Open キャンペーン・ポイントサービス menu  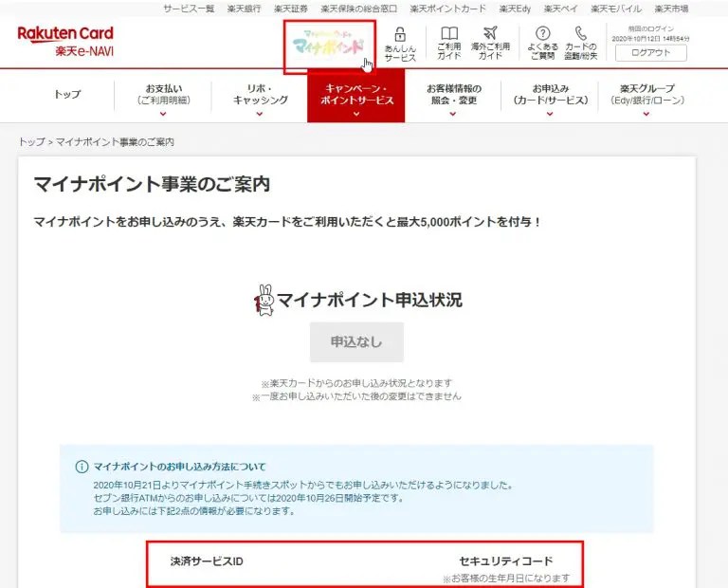pyautogui.click(x=356, y=95)
